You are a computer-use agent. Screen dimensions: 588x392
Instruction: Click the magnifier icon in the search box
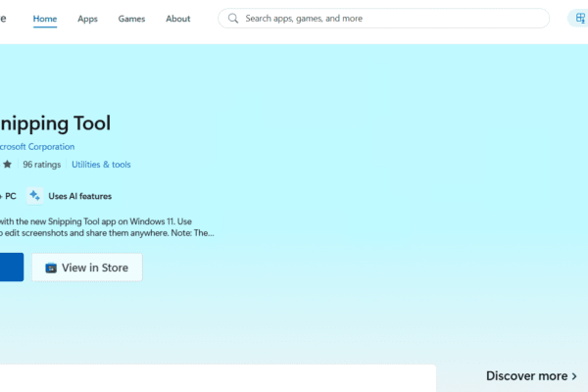[232, 19]
